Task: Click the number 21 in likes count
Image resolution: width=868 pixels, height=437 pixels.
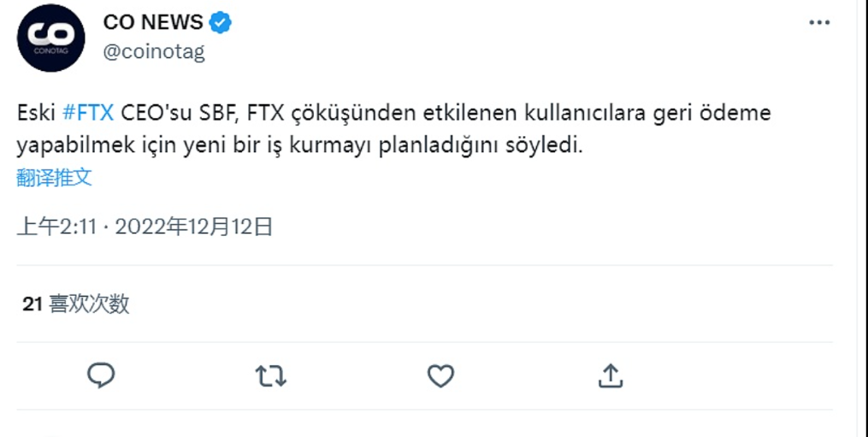Action: coord(32,304)
